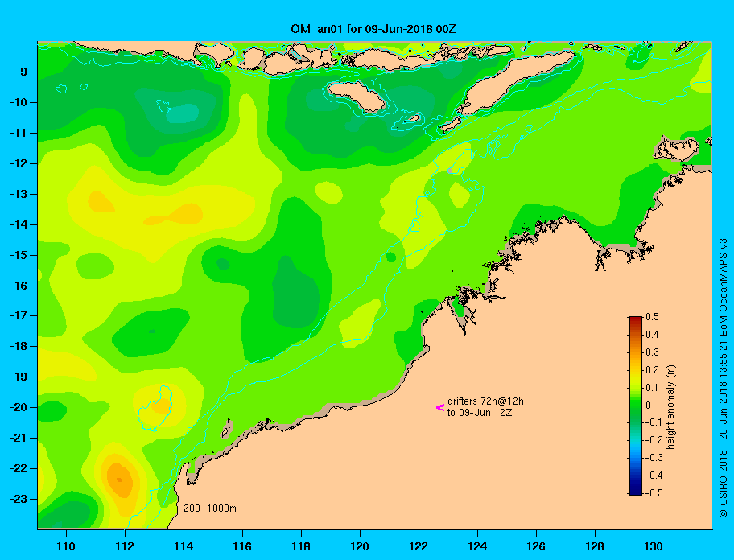Viewport: 734px width, 560px height.
Task: Click the title "OM_an01 for 09-Jun-2018 00Z"
Action: pyautogui.click(x=373, y=29)
